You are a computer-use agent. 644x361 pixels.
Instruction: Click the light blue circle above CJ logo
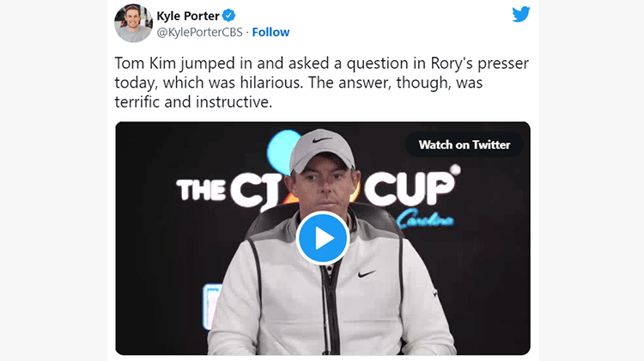282,148
